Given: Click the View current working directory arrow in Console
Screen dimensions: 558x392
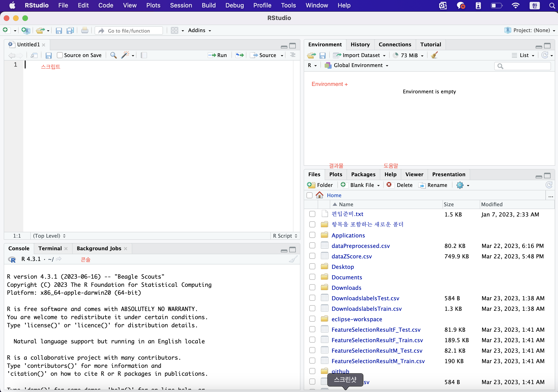Looking at the screenshot, I should tap(58, 259).
